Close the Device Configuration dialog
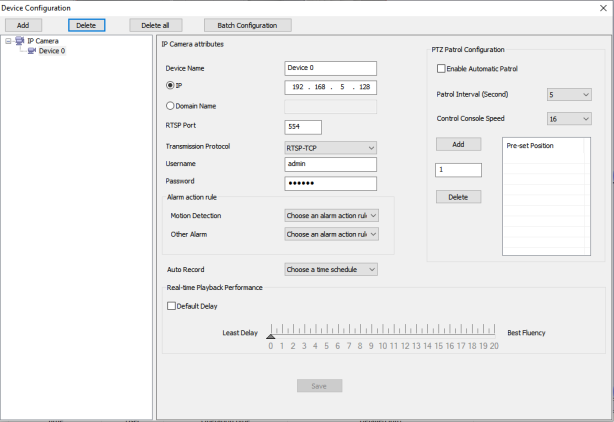This screenshot has width=614, height=422. [603, 8]
